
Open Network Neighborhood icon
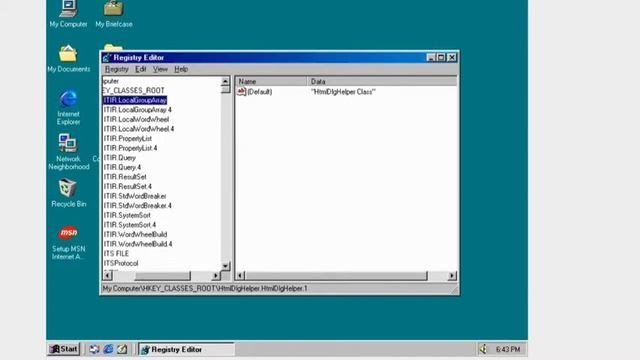coord(68,152)
